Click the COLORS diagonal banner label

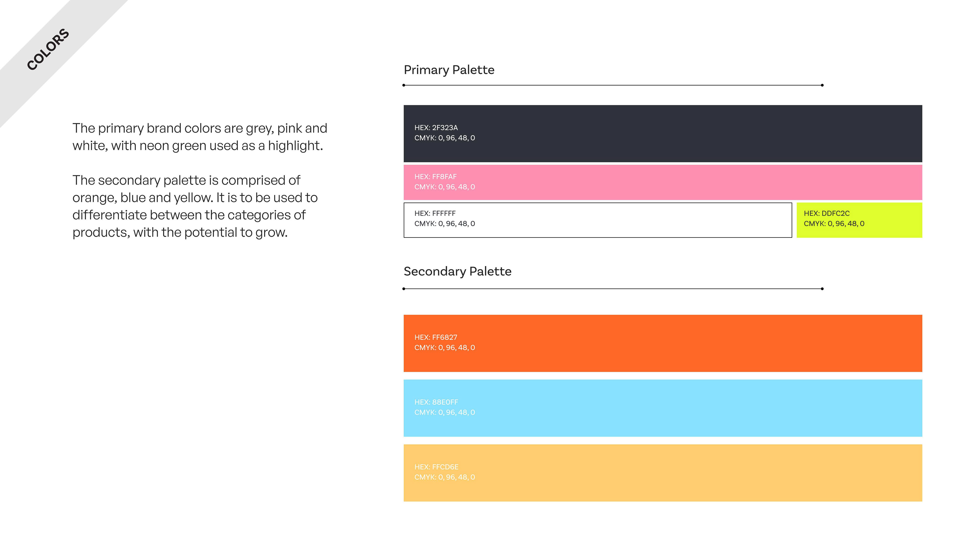click(48, 49)
